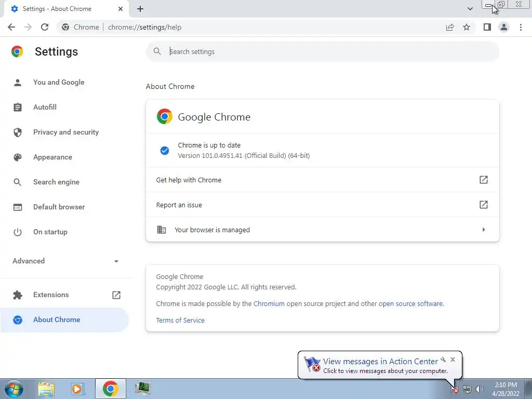Open the open source software link
The width and height of the screenshot is (532, 399).
tap(410, 303)
